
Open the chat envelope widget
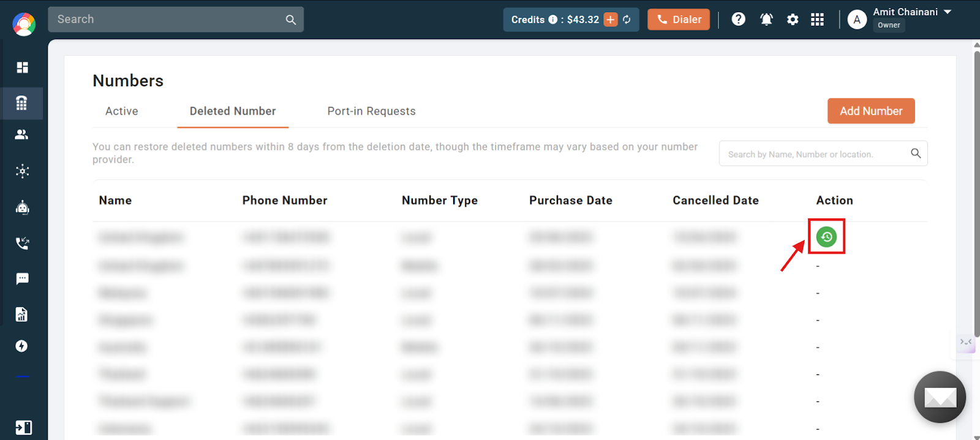tap(940, 397)
